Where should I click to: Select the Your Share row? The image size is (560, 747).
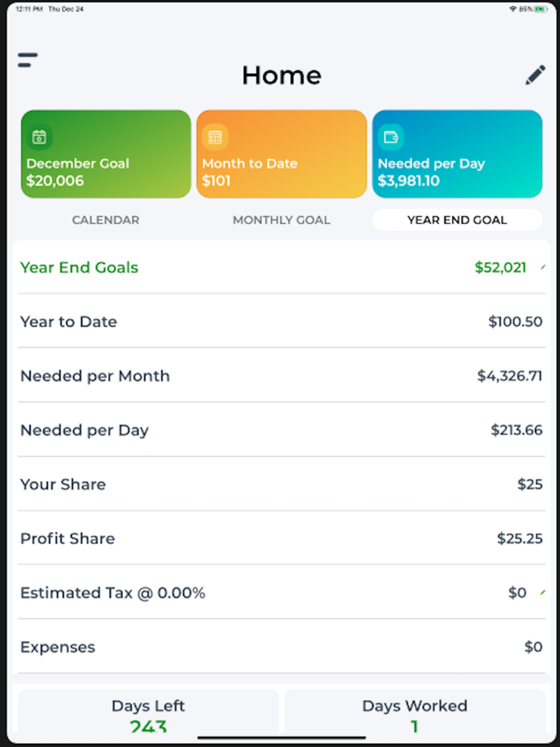click(281, 484)
